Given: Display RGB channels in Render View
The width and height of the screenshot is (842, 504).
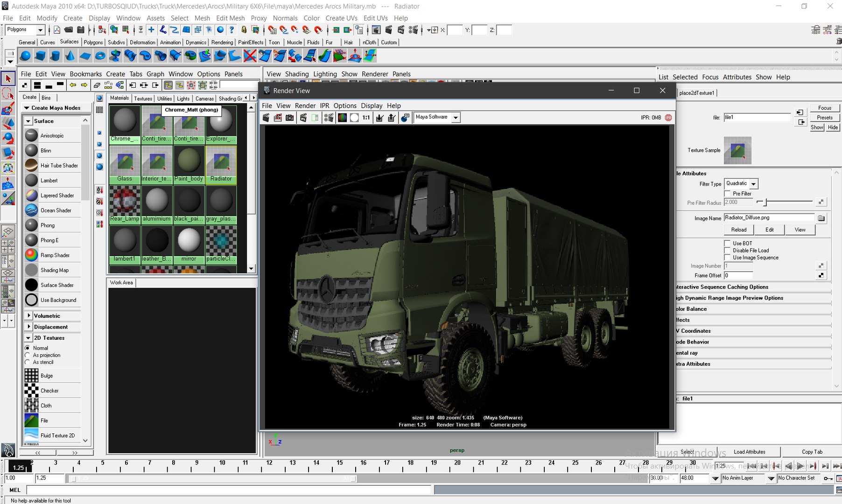Looking at the screenshot, I should tap(342, 118).
